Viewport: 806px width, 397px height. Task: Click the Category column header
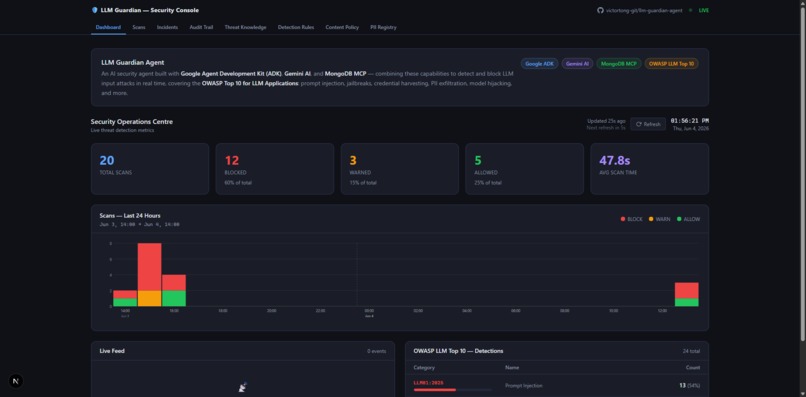click(424, 368)
